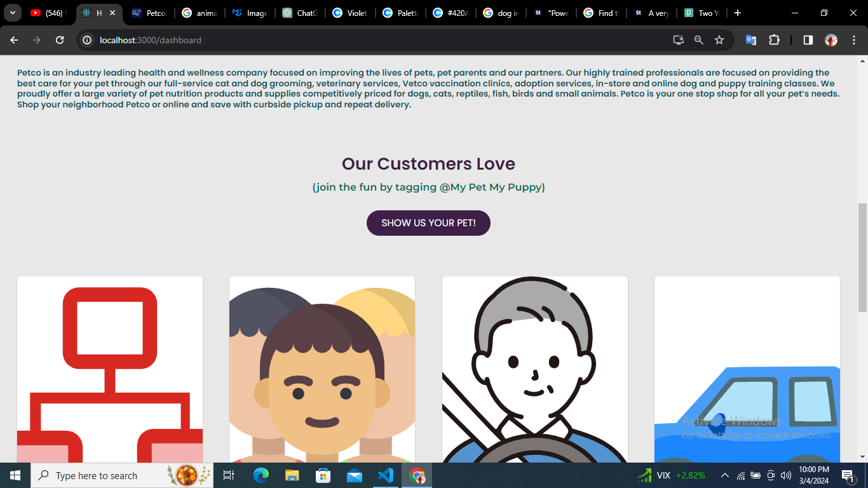Select the red flowchart diagram image card
This screenshot has height=488, width=868.
click(x=110, y=369)
